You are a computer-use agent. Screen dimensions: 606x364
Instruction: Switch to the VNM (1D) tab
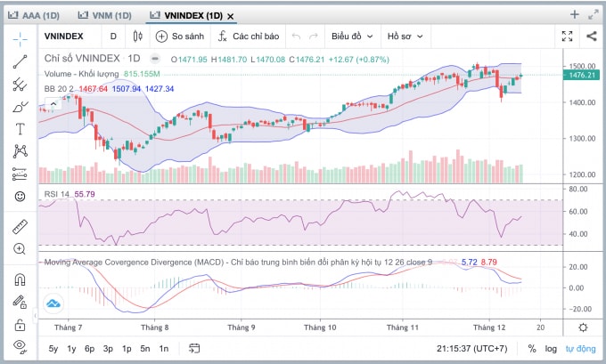click(105, 16)
